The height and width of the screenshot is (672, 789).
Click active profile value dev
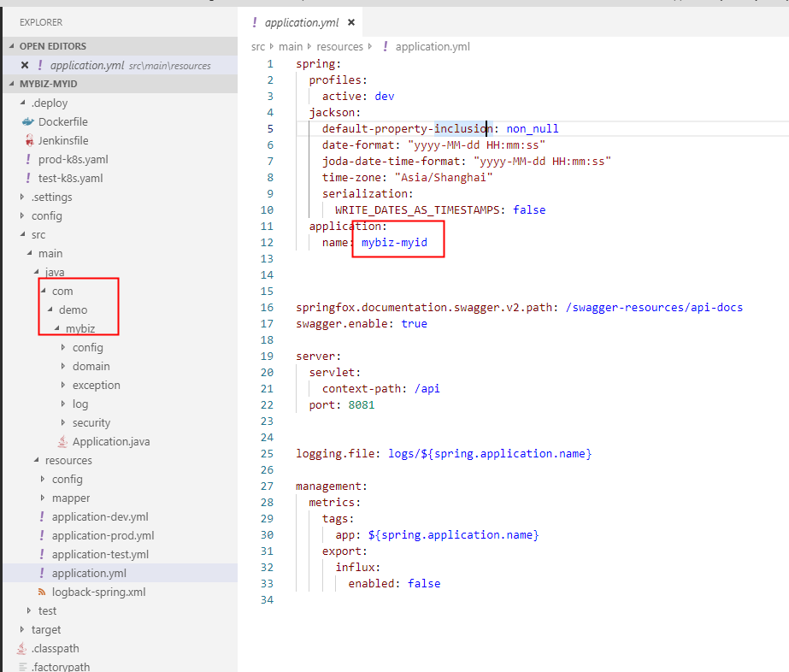pos(385,96)
